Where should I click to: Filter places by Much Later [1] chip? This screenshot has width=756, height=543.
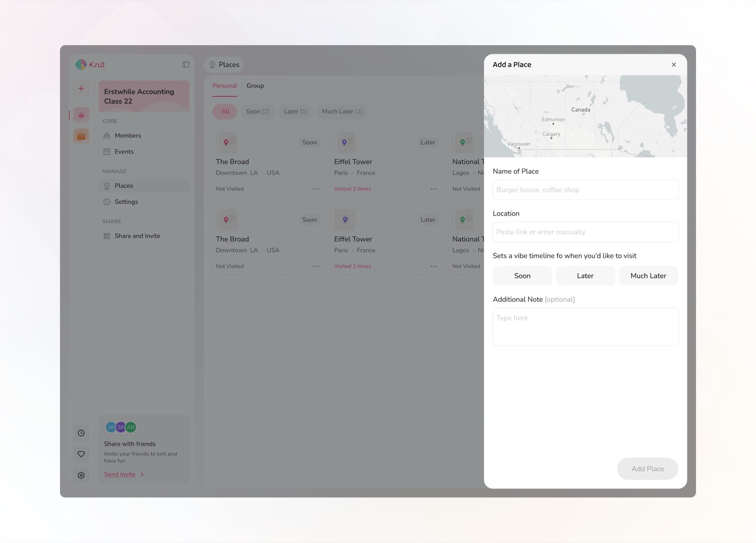coord(342,112)
